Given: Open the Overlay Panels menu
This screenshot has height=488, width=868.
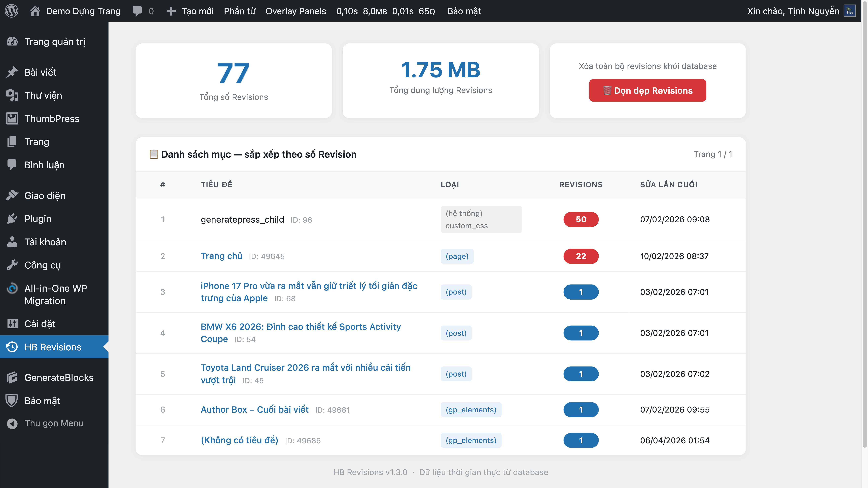Looking at the screenshot, I should pyautogui.click(x=296, y=11).
